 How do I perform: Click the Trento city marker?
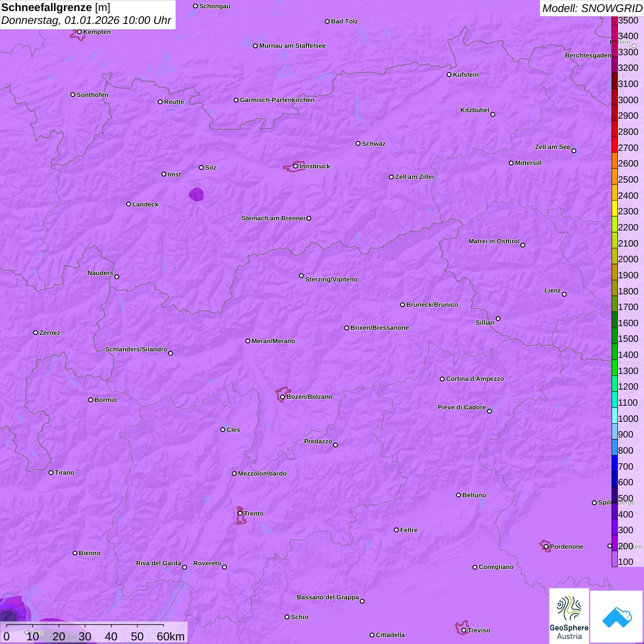click(x=240, y=513)
